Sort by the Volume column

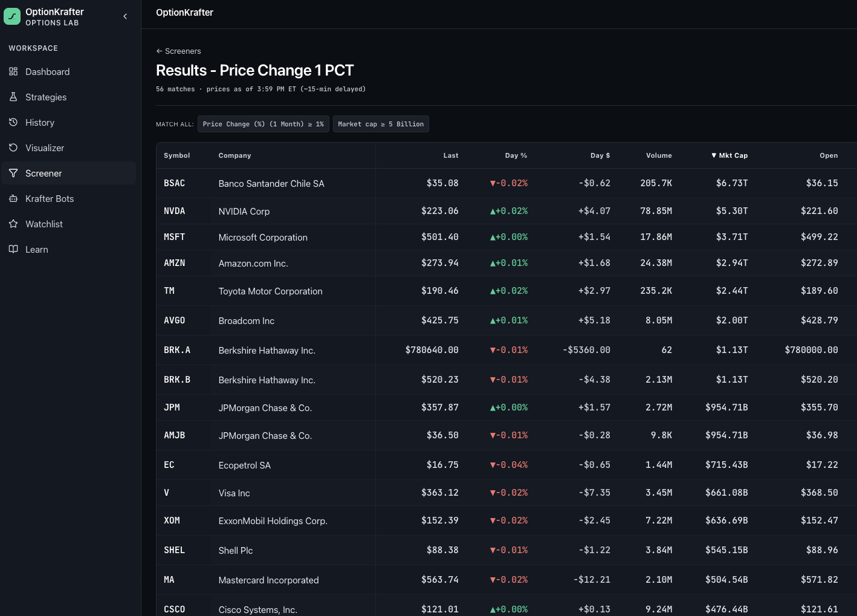coord(659,155)
